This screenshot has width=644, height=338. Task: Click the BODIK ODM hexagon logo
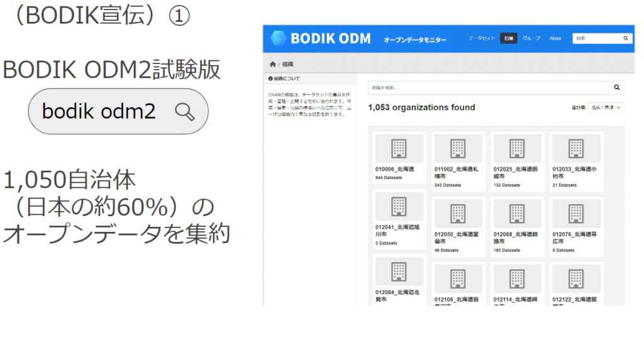[279, 38]
